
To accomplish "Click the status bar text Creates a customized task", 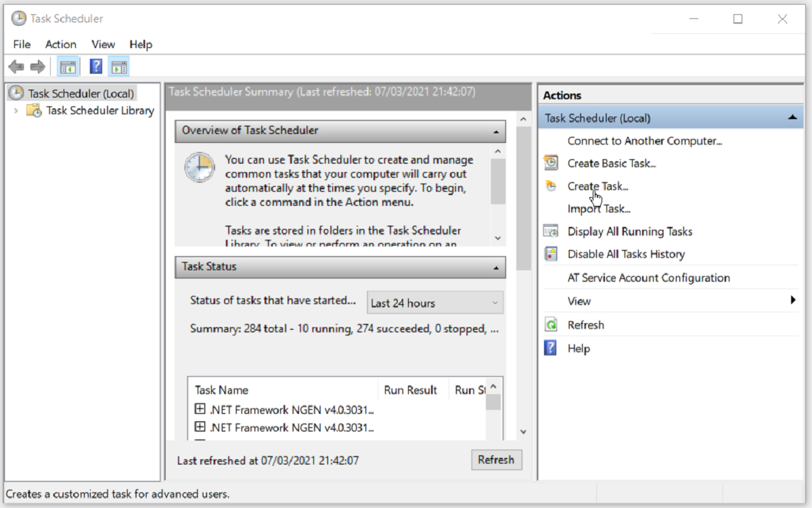I will tap(117, 494).
